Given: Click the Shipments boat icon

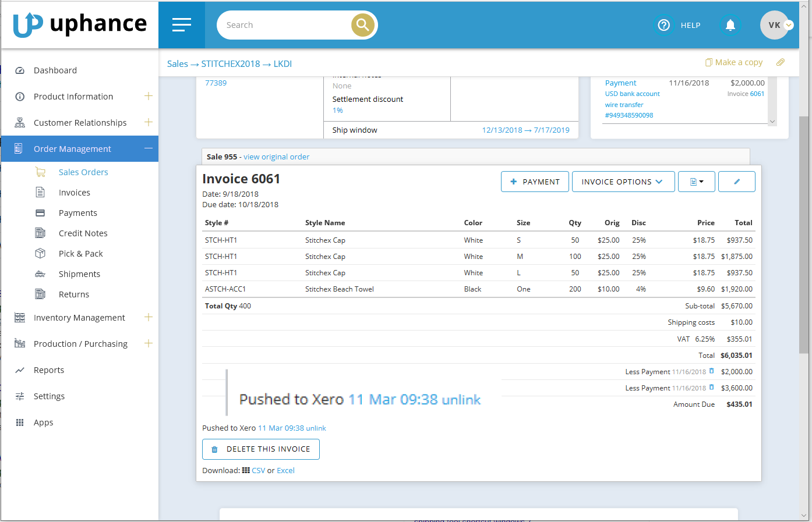Looking at the screenshot, I should pos(40,274).
